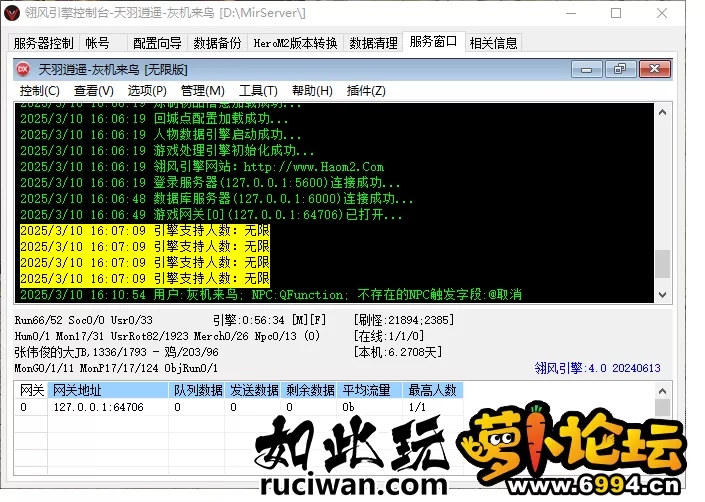Open the HeroM2版本转换 tab
The width and height of the screenshot is (705, 502).
pos(295,43)
